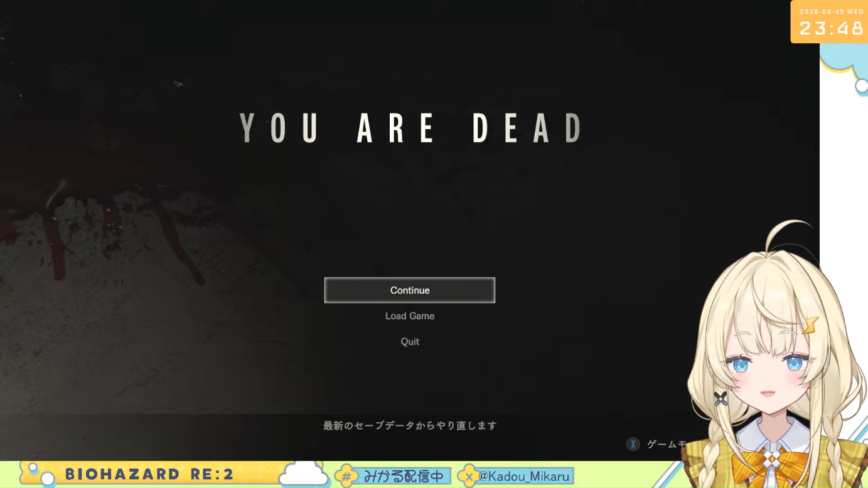Image resolution: width=868 pixels, height=488 pixels.
Task: Click the hint text 最新のセーブデータからやり直します
Action: click(x=410, y=425)
